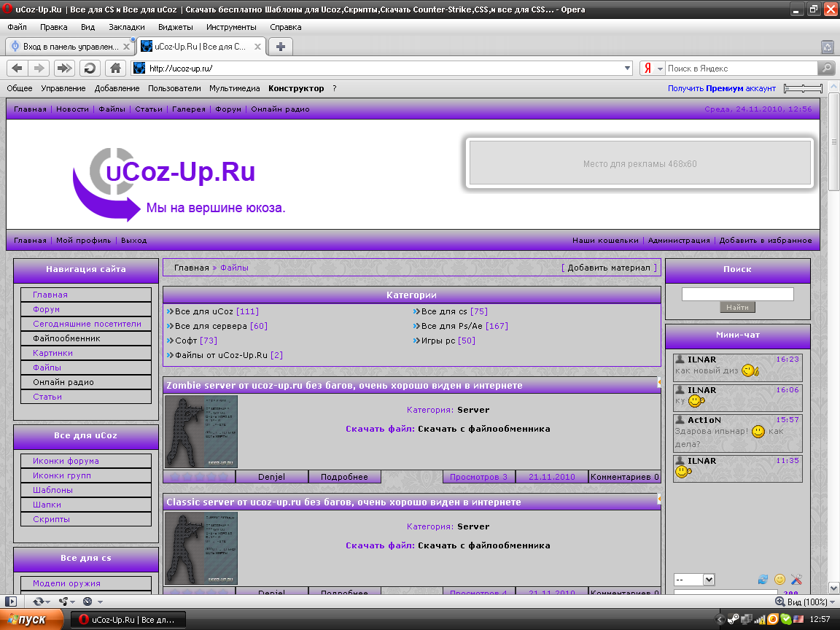Open smiley picker in the mini-chat
Screen dimensions: 840x630
[x=779, y=580]
